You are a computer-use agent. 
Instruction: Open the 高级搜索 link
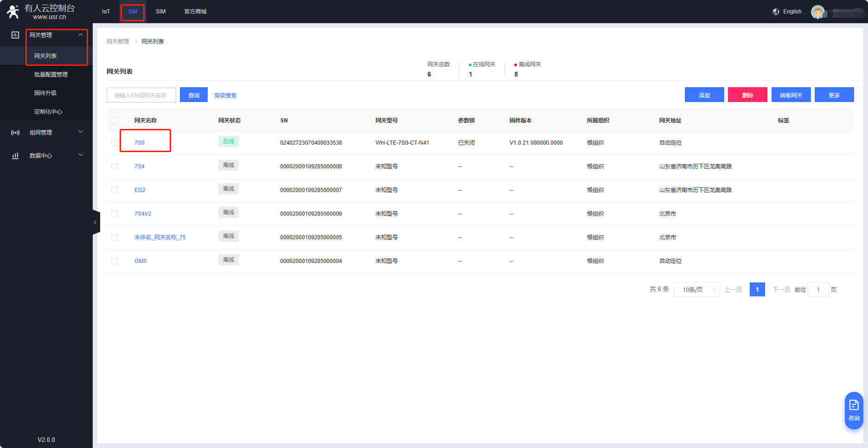[x=225, y=96]
